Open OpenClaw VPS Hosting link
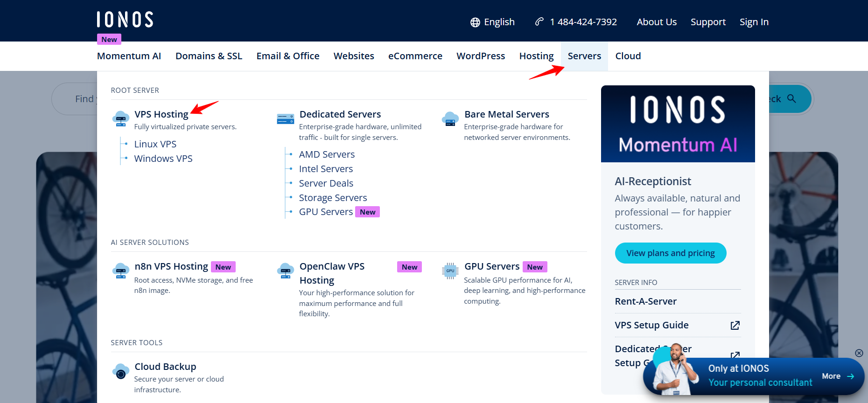The image size is (868, 403). click(332, 273)
